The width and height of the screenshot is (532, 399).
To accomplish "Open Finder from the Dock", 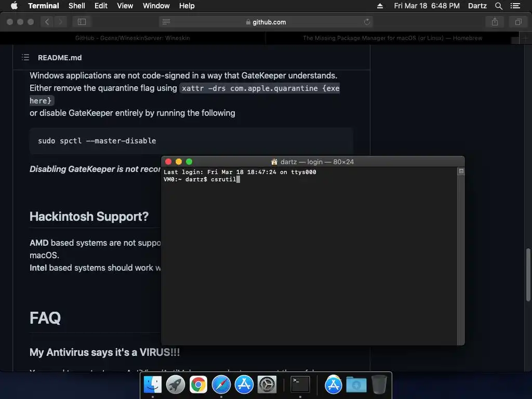I will (x=153, y=385).
